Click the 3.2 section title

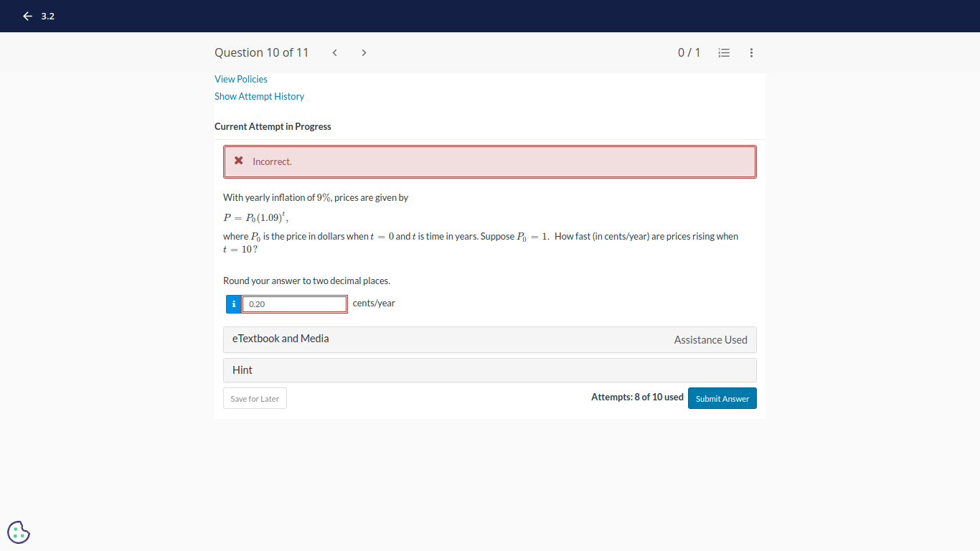click(47, 16)
